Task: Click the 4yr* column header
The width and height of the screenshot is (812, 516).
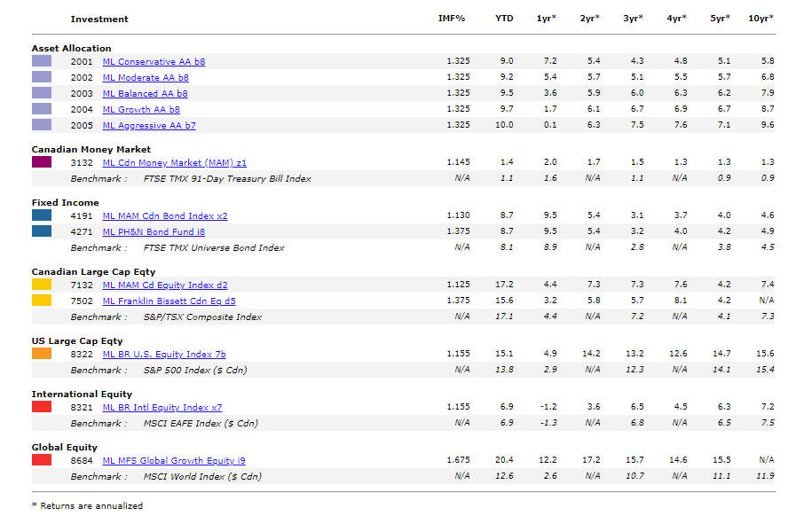Action: [677, 19]
